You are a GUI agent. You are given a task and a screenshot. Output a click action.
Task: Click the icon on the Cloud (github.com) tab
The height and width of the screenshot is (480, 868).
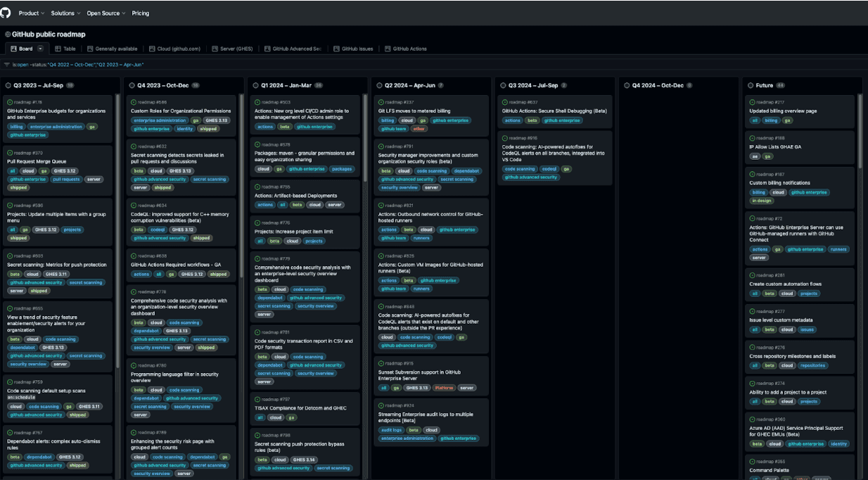pyautogui.click(x=151, y=49)
